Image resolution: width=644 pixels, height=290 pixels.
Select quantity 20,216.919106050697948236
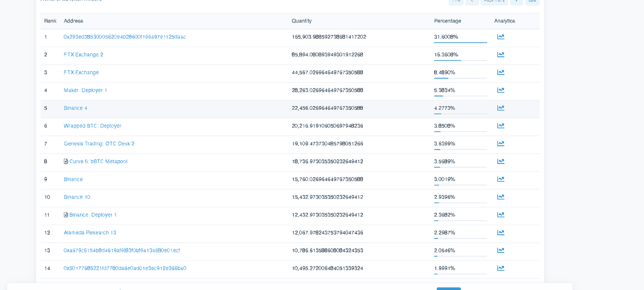327,126
